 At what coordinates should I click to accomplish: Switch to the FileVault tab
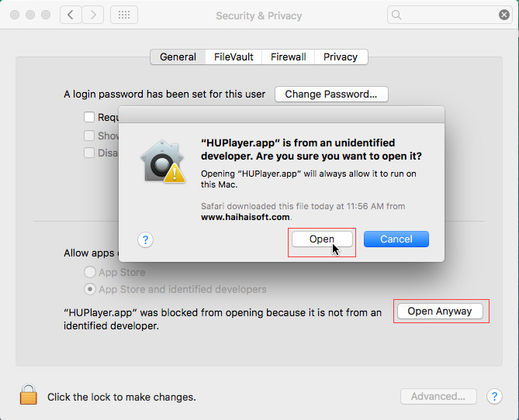click(x=234, y=57)
